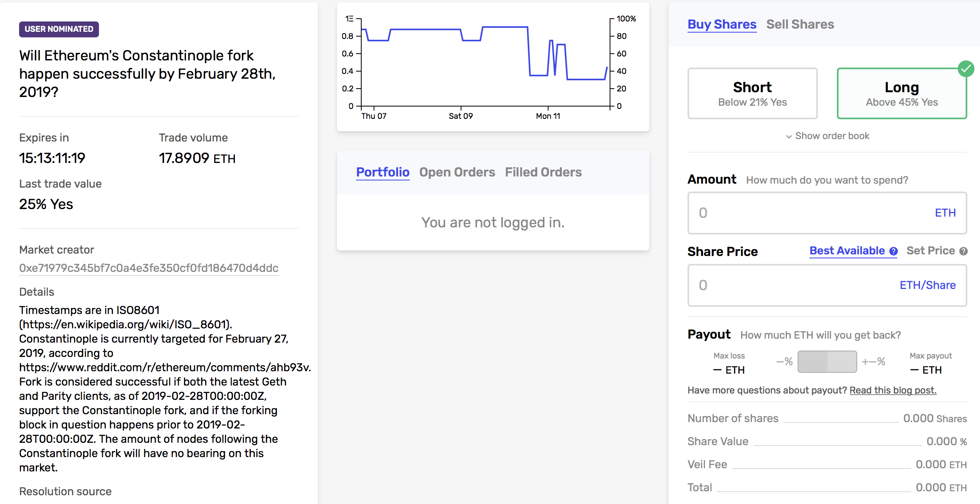Focus the Amount ETH input field
Viewport: 980px width, 504px height.
[827, 213]
